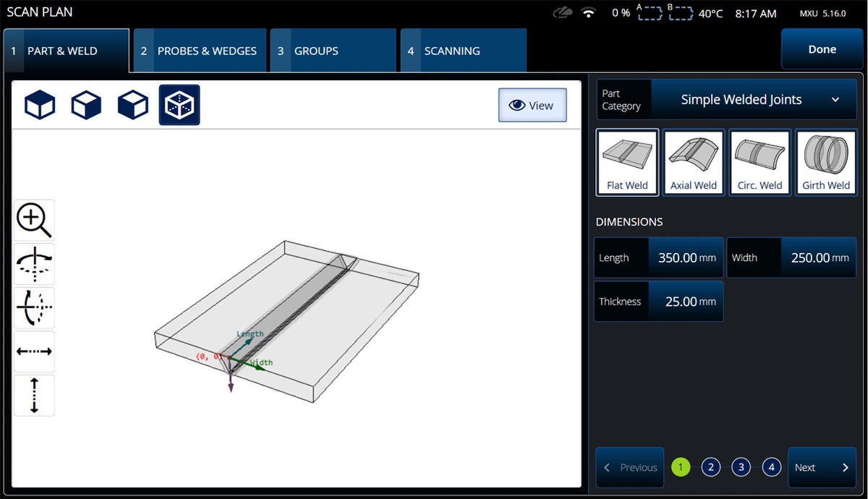Click the Next button
Viewport: 868px width, 499px height.
coord(822,467)
